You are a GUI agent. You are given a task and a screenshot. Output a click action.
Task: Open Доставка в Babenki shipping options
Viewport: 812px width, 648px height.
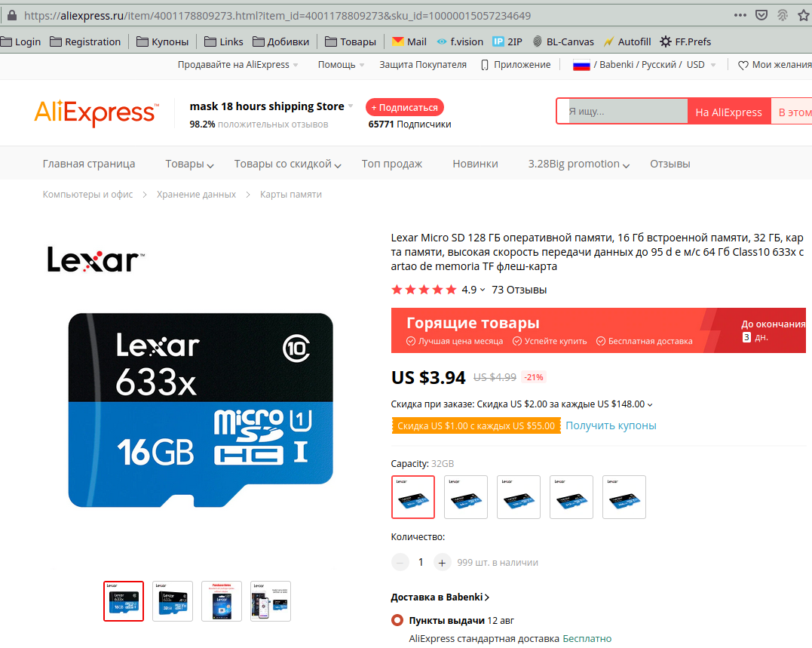coord(440,597)
